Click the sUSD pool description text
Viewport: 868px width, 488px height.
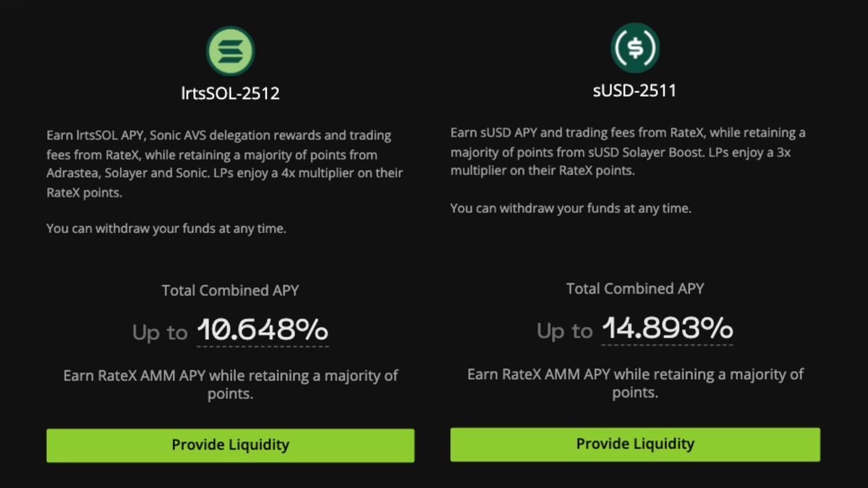[628, 152]
